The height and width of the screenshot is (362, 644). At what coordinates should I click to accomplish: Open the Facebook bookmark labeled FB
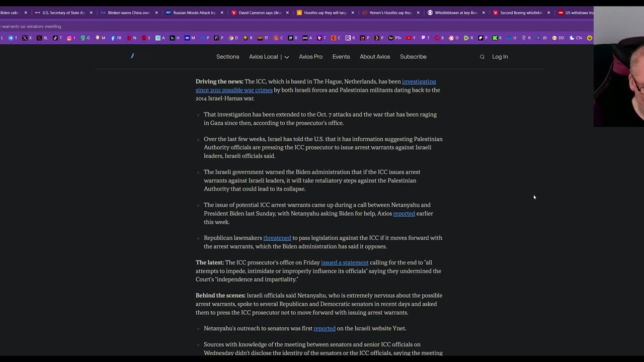[116, 38]
